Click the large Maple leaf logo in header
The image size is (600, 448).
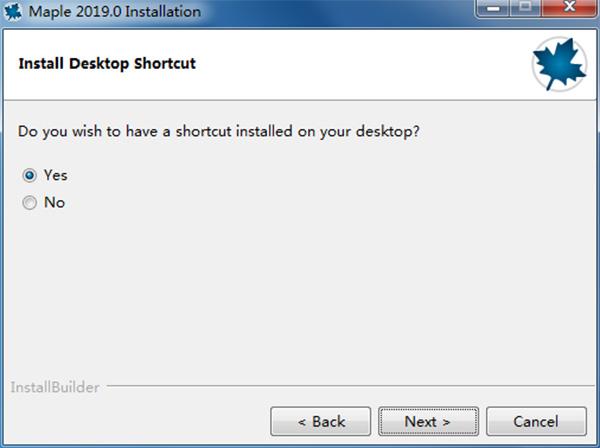click(x=559, y=64)
